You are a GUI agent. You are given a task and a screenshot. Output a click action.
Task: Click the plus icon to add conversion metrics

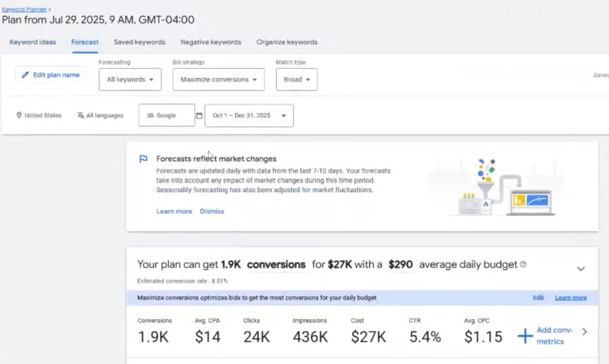coord(525,335)
